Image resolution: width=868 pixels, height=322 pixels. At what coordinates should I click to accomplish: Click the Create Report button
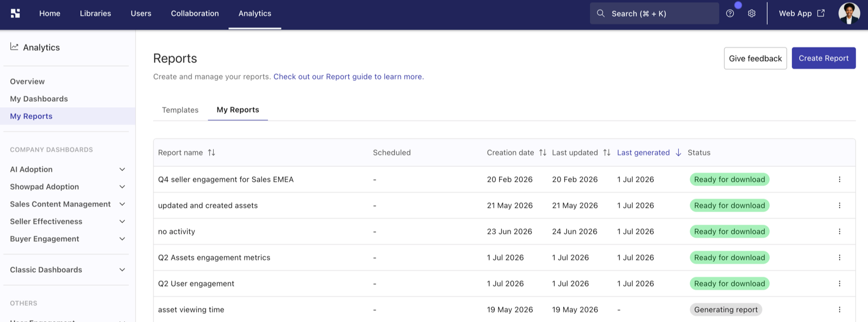[824, 58]
